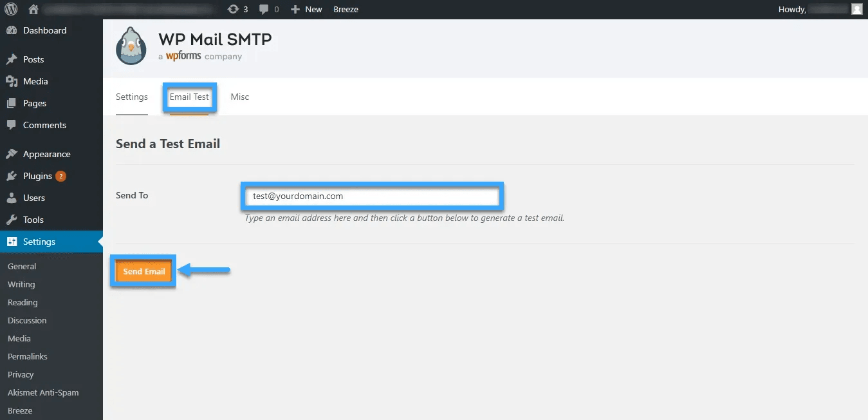868x420 pixels.
Task: Open the Settings tab of WP Mail SMTP
Action: pos(131,97)
